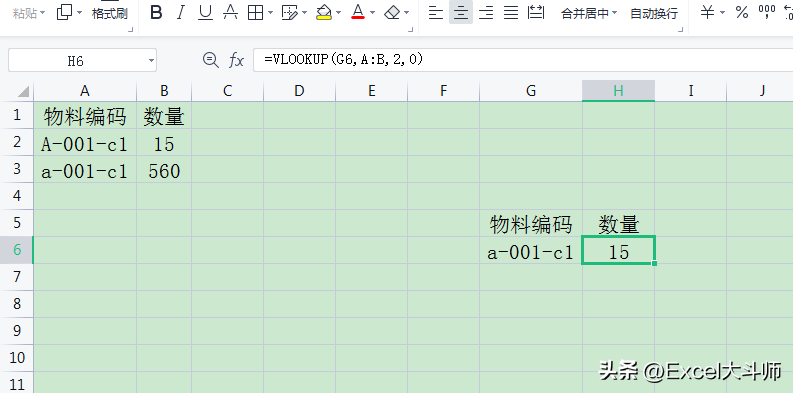Image resolution: width=793 pixels, height=393 pixels.
Task: Toggle italic formatting
Action: coord(181,13)
